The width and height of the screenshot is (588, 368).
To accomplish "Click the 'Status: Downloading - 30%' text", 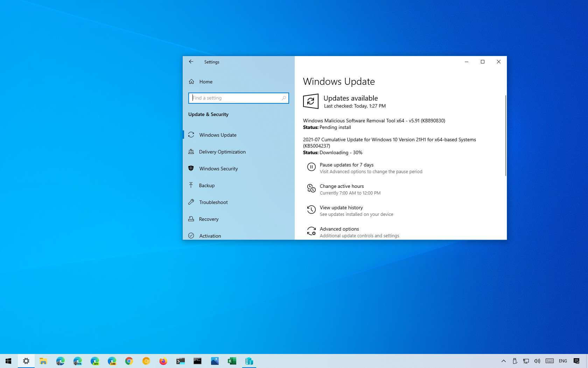I will (332, 152).
